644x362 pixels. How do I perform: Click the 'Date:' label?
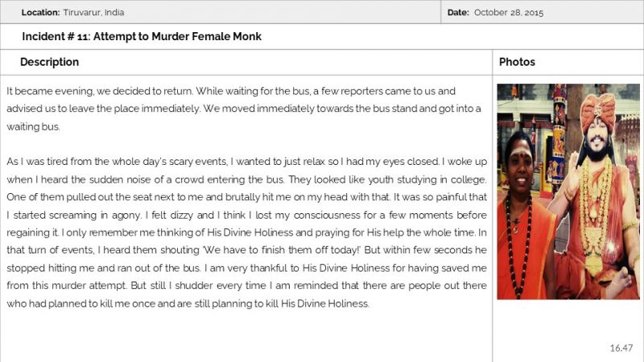coord(458,12)
